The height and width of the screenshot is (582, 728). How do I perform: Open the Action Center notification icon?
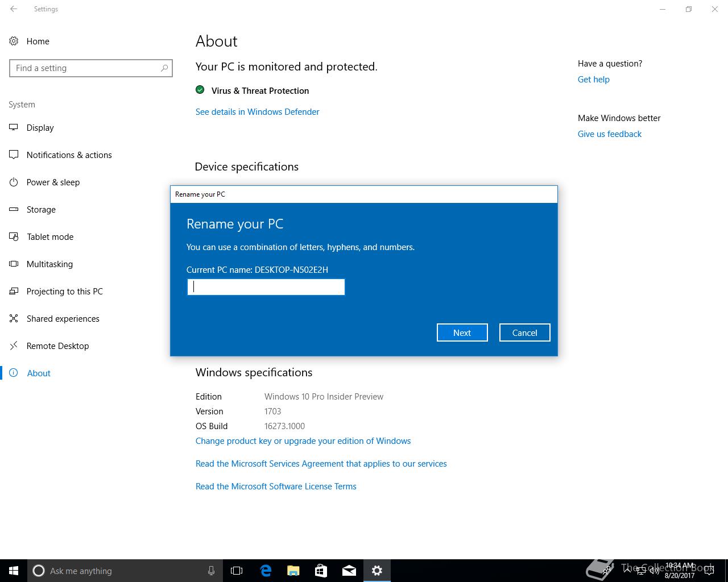point(709,571)
